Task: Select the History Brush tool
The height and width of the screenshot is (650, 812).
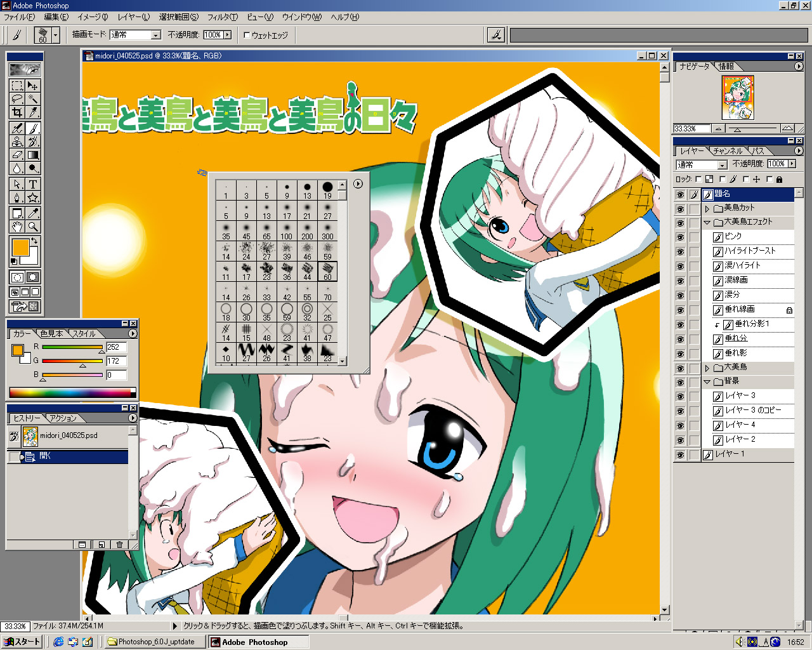Action: pyautogui.click(x=33, y=142)
